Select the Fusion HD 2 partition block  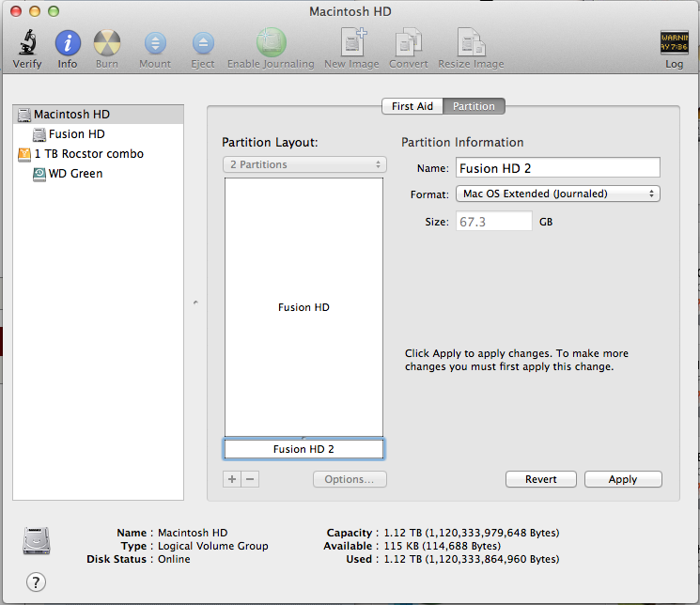(x=303, y=449)
